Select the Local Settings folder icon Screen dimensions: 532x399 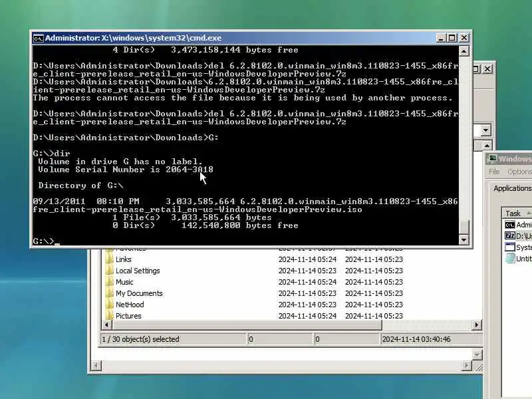[x=109, y=271]
